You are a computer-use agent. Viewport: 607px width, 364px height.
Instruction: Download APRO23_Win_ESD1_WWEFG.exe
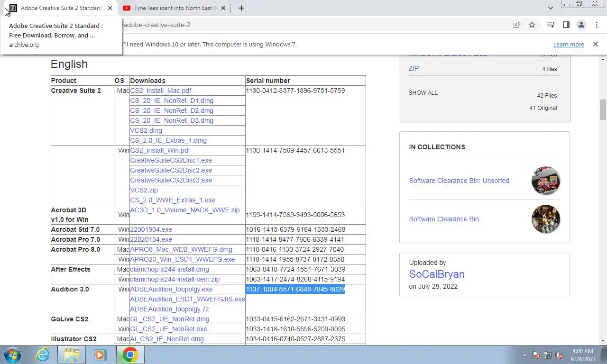183,259
